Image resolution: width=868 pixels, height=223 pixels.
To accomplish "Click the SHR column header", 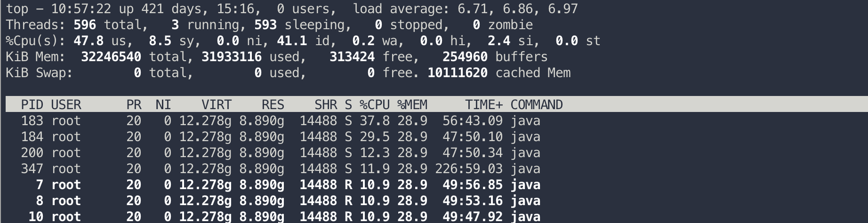I will [x=326, y=104].
